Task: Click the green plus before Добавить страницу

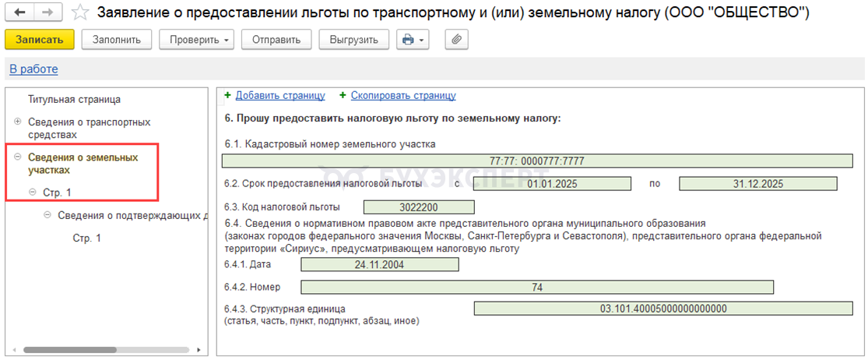Action: pyautogui.click(x=227, y=96)
